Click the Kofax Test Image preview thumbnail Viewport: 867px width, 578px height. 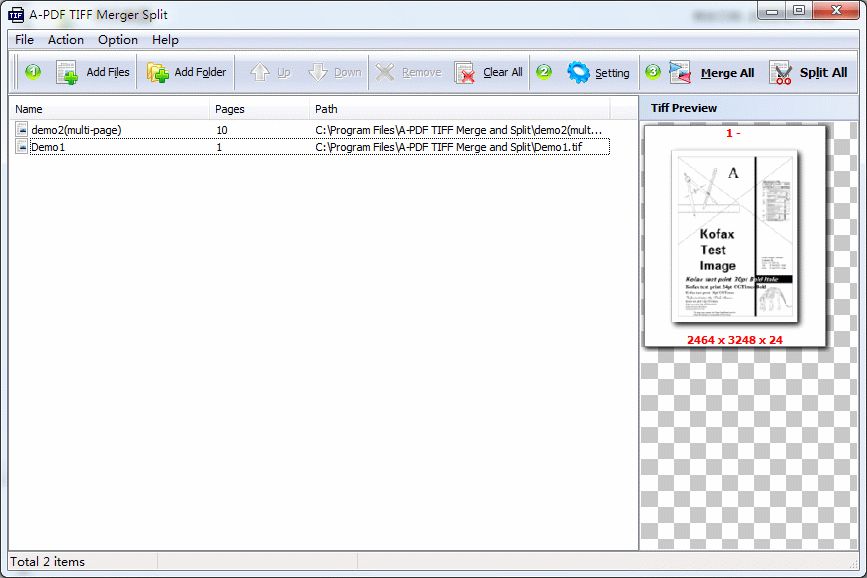(735, 235)
